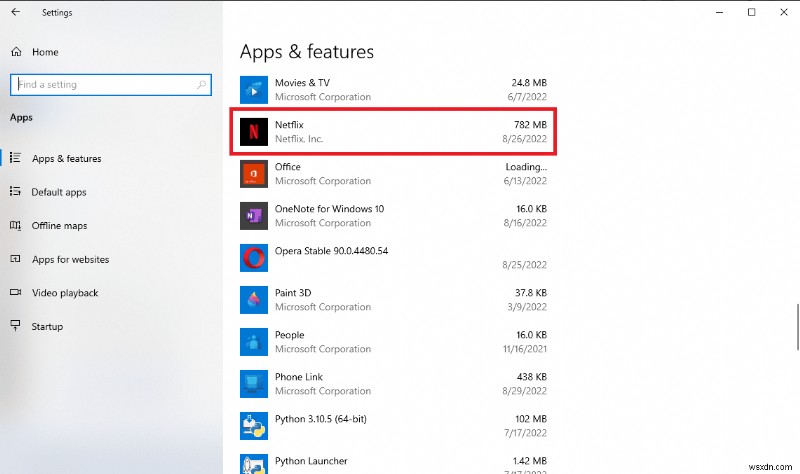
Task: Open Apps for websites settings
Action: tap(70, 259)
